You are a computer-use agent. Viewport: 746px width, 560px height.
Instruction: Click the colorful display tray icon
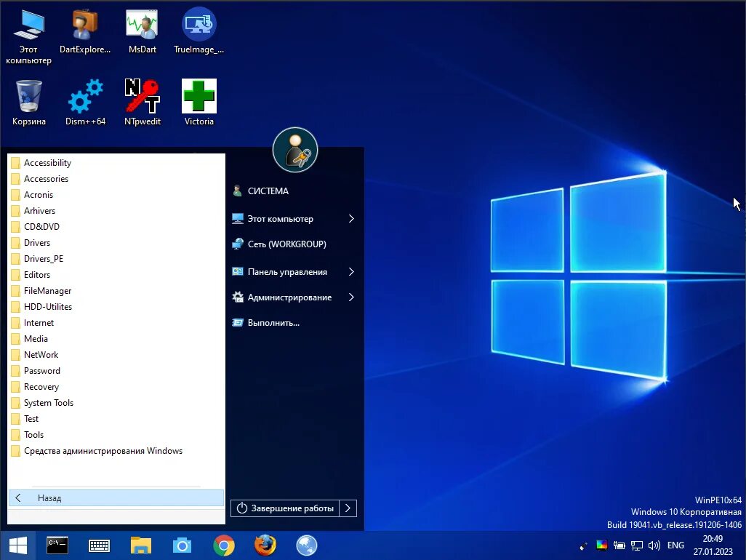[x=602, y=545]
